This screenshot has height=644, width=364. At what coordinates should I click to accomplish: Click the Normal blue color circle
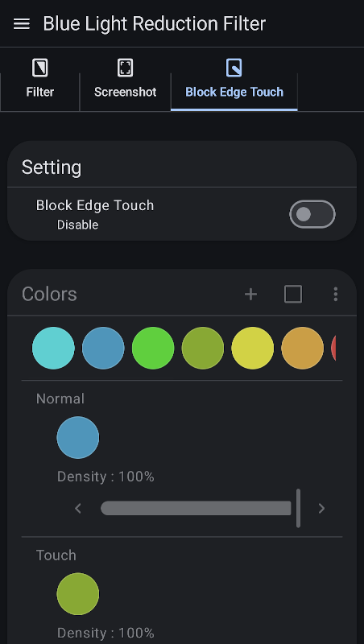[77, 437]
